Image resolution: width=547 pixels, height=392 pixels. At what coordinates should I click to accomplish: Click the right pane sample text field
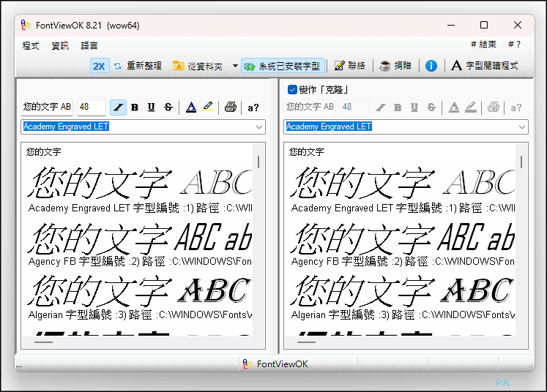310,107
